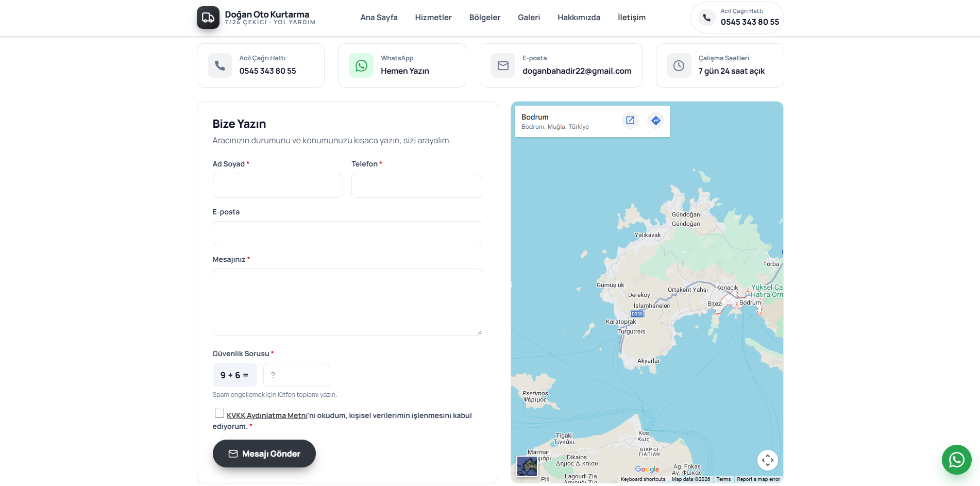Open floating WhatsApp chat button
This screenshot has height=486, width=980.
click(957, 460)
